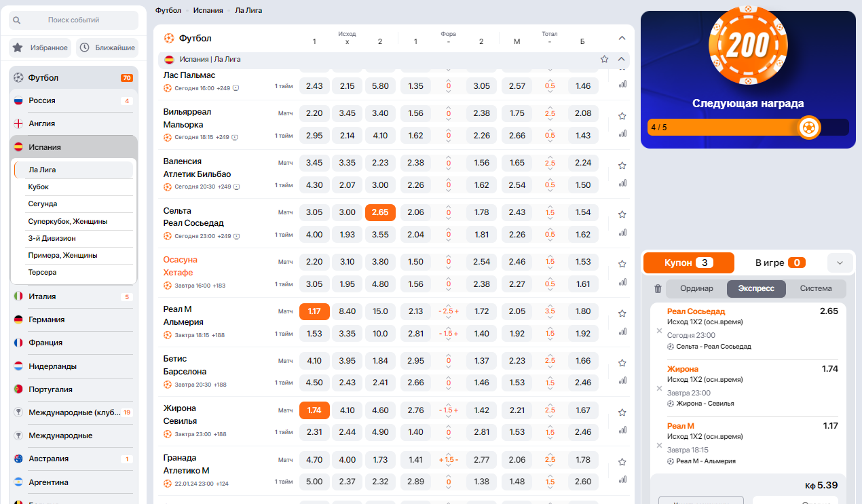The width and height of the screenshot is (862, 504).
Task: Open stats chart for Жирона – Севилья
Action: pyautogui.click(x=622, y=430)
